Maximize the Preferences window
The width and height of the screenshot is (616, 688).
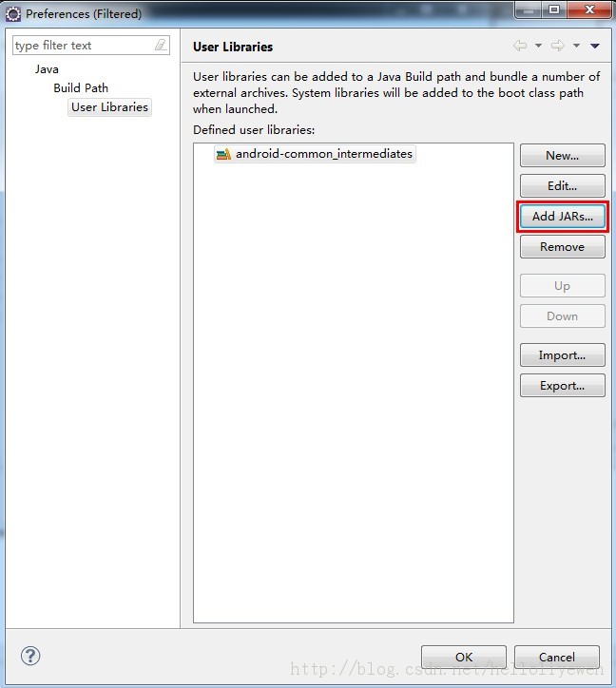(x=554, y=10)
